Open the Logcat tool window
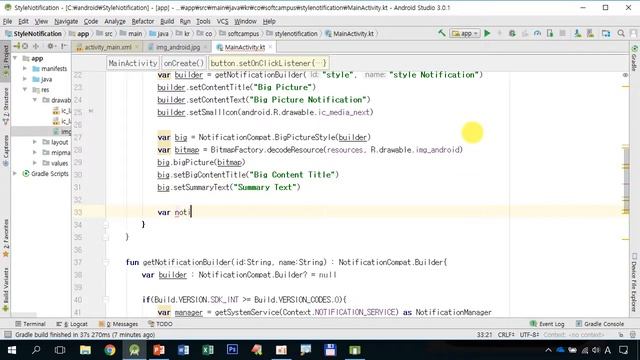Viewport: 640px width, 360px height. 72,324
